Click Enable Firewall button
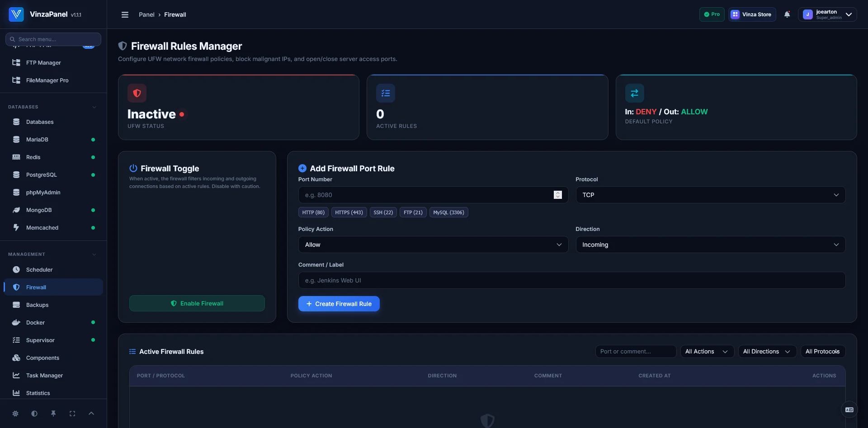The width and height of the screenshot is (868, 428). point(197,303)
